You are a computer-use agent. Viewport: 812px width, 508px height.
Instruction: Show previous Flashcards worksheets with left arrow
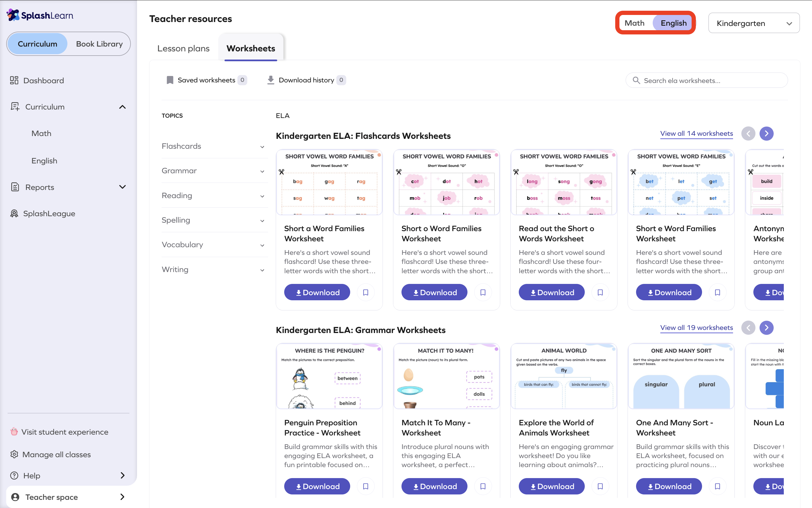pyautogui.click(x=748, y=134)
